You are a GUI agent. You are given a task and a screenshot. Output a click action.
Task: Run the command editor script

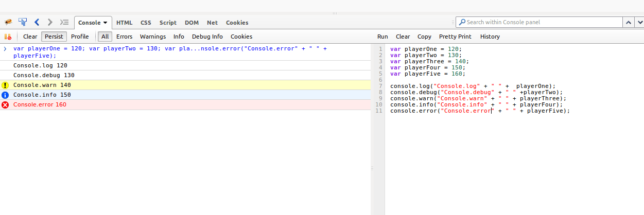coord(382,37)
